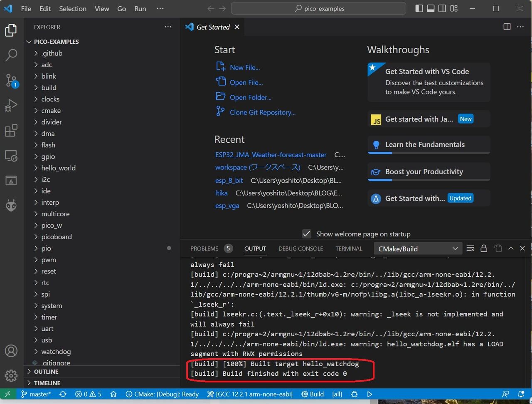
Task: Open recent project ESP32_JMA_Weather-forecast-master
Action: 271,154
